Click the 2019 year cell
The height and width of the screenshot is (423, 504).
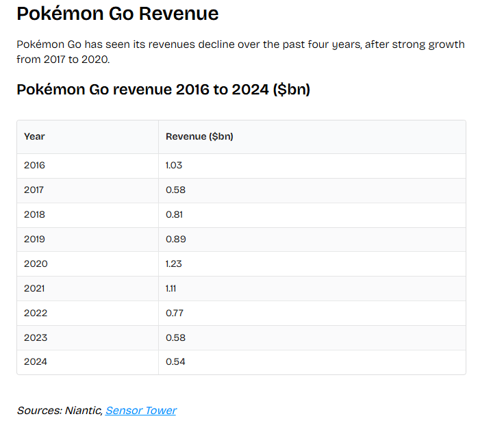[34, 239]
